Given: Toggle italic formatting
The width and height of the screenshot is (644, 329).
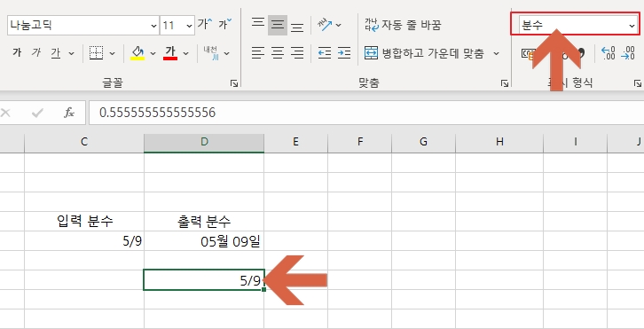Looking at the screenshot, I should 36,53.
